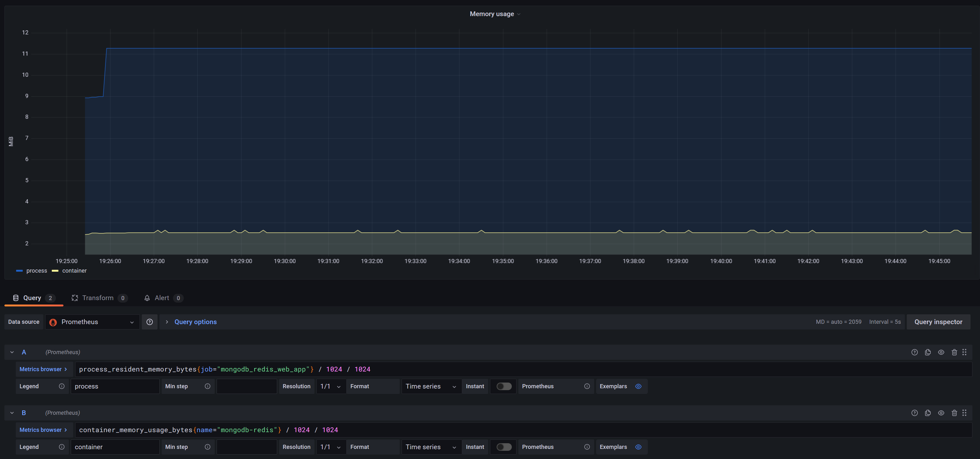Image resolution: width=980 pixels, height=459 pixels.
Task: Toggle Instant switch for query A
Action: click(504, 386)
